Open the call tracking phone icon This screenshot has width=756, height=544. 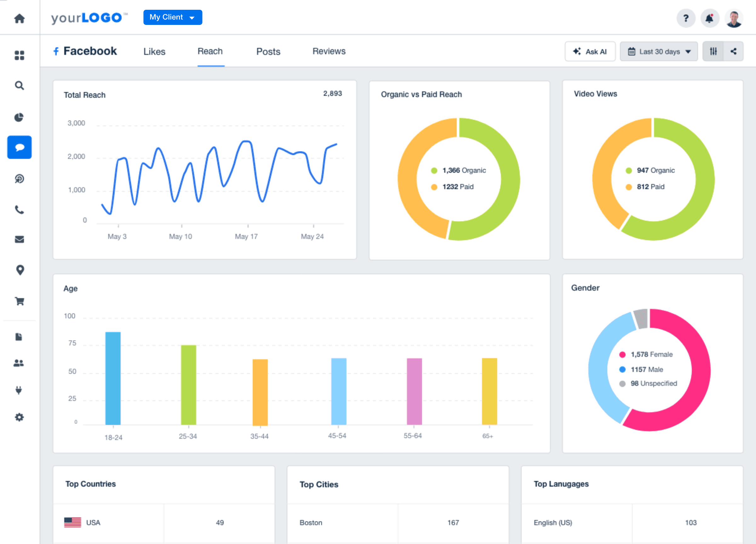point(19,210)
